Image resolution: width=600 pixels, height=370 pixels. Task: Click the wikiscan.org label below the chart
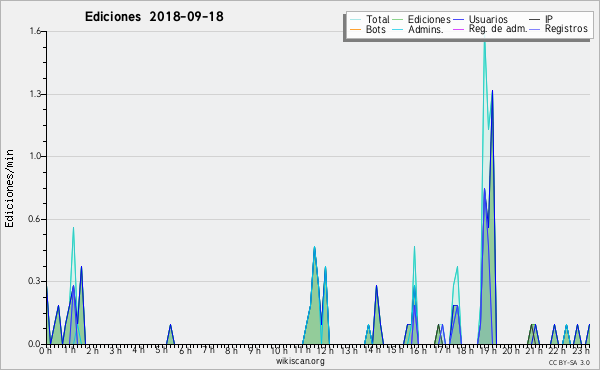click(300, 361)
